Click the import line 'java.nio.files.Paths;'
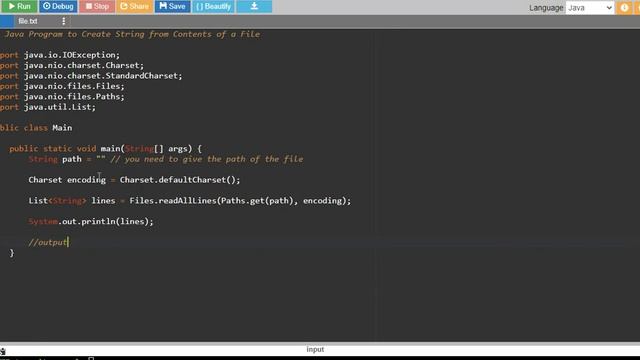This screenshot has width=640, height=360. [74, 97]
